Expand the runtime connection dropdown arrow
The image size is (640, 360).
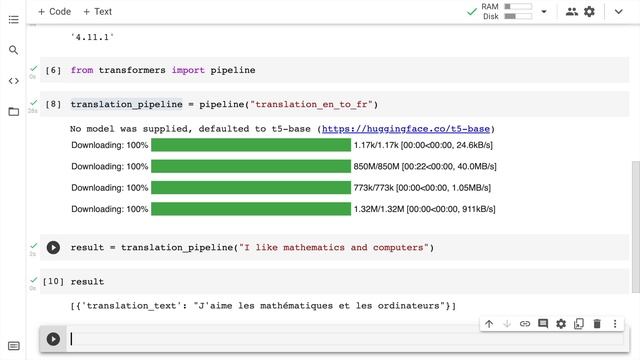[x=544, y=11]
